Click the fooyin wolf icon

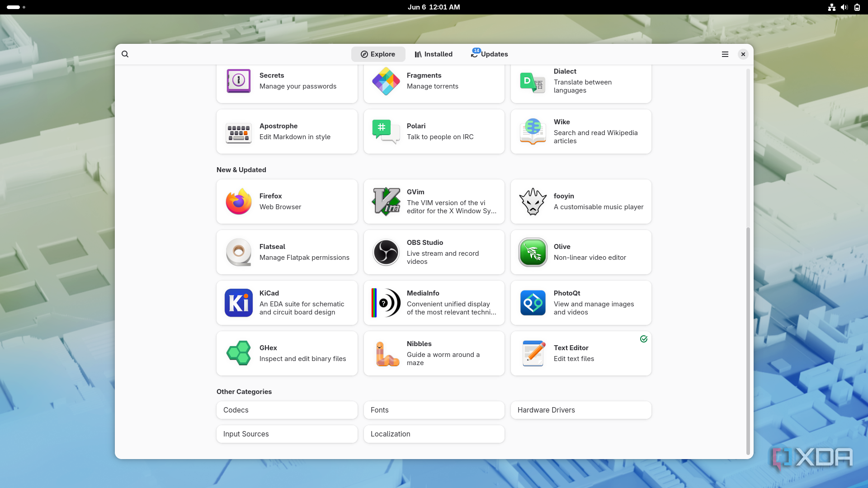pos(533,202)
